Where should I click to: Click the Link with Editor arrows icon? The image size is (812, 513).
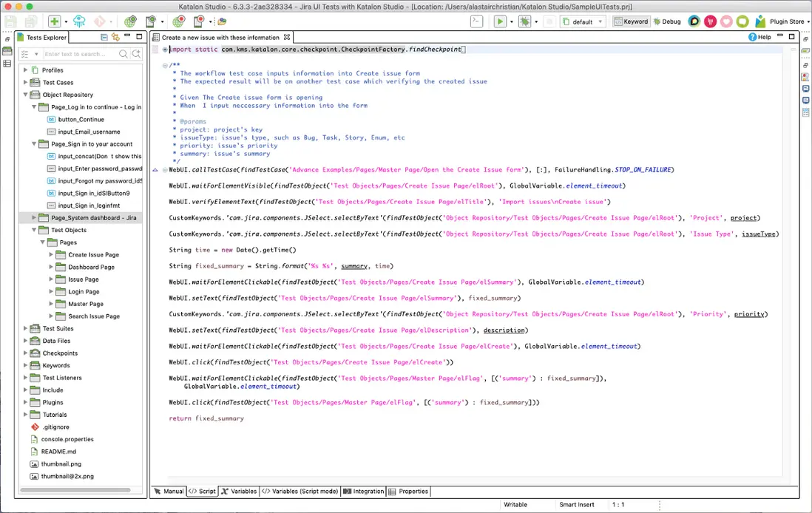[x=115, y=37]
